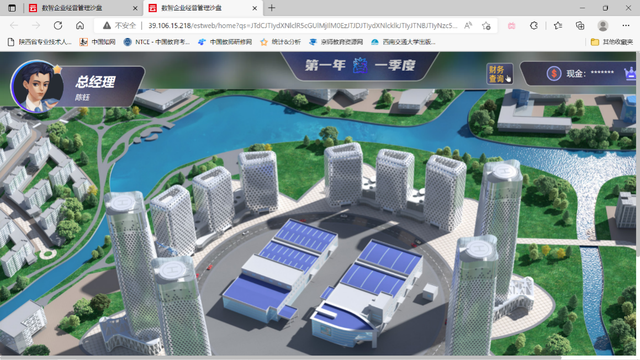Click the red dollar cash icon
Screen dimensions: 640x360
pyautogui.click(x=554, y=73)
